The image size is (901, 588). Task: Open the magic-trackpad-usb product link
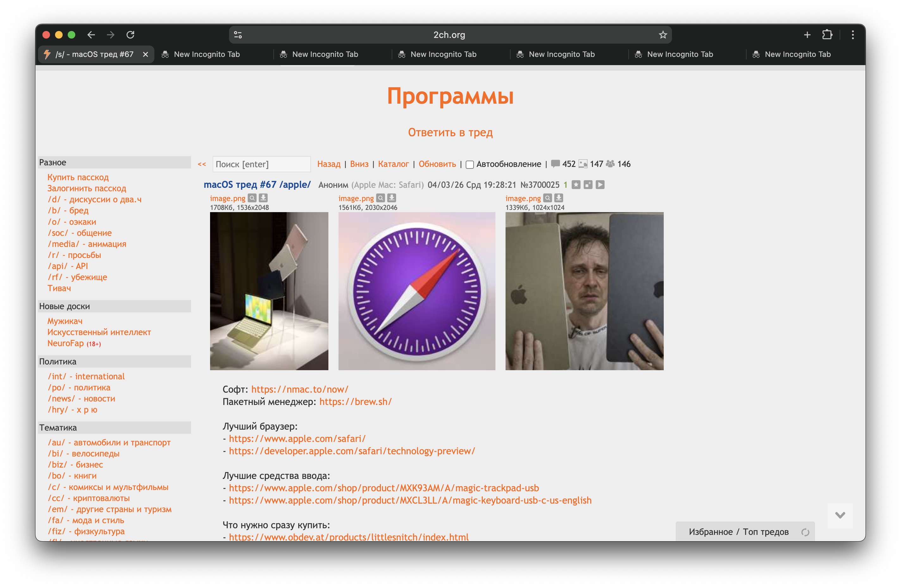pyautogui.click(x=384, y=488)
